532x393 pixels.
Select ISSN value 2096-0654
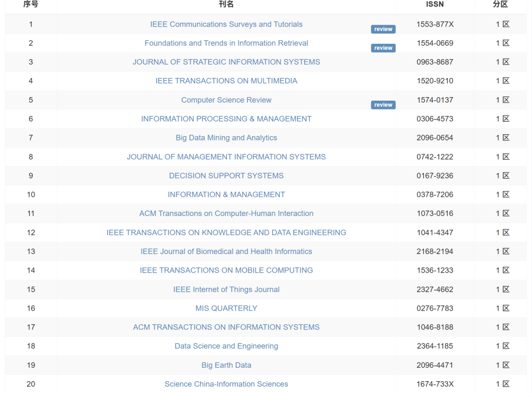pyautogui.click(x=435, y=138)
